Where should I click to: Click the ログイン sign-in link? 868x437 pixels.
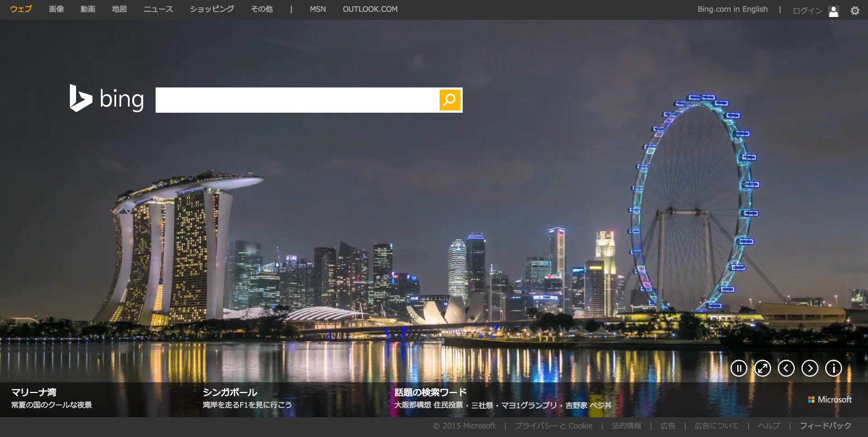click(807, 10)
